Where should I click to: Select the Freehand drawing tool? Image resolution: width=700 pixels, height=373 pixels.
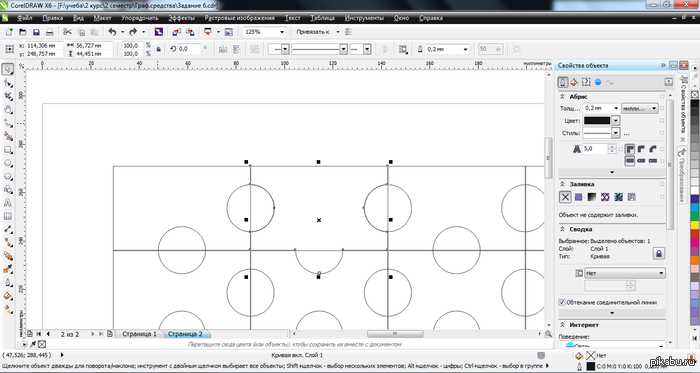point(8,124)
